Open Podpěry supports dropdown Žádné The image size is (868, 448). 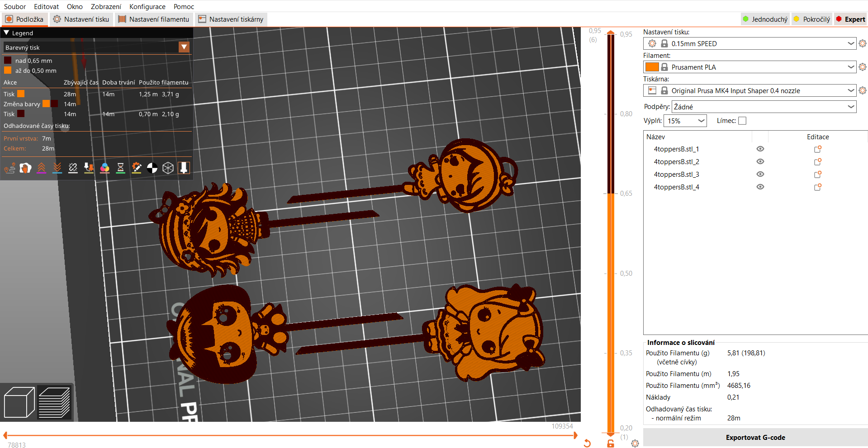[764, 107]
